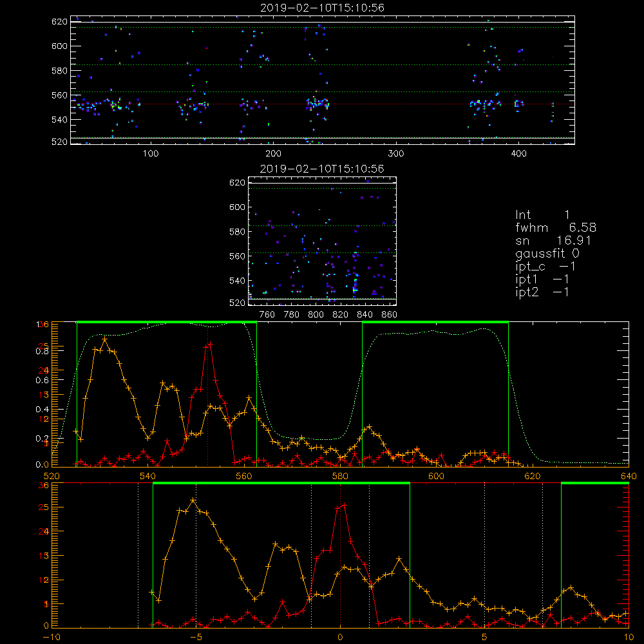Click y-axis label 540 in top panel

(x=59, y=120)
